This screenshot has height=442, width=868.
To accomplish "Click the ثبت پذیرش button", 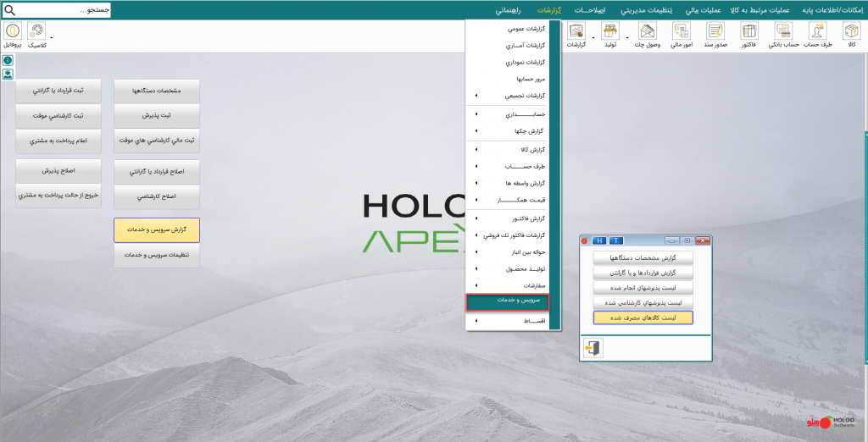I will point(157,116).
